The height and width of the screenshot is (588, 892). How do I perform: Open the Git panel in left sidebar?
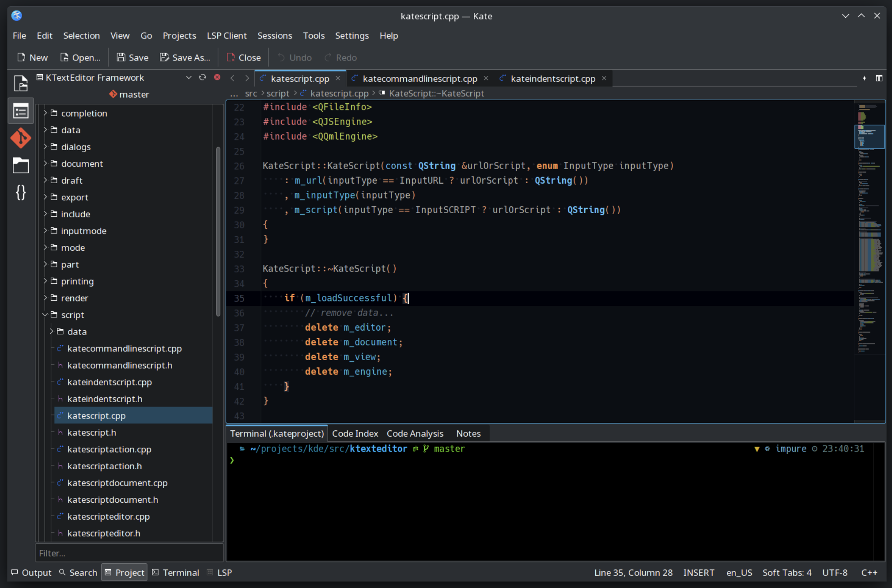21,138
